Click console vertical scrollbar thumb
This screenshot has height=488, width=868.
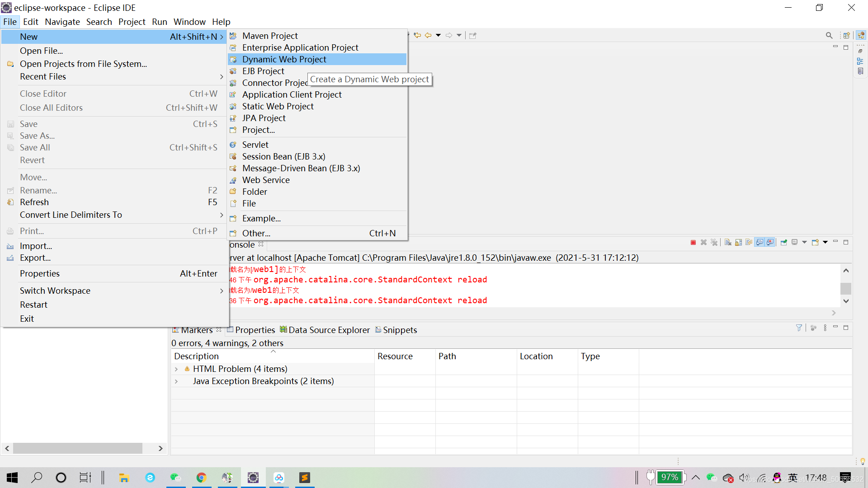pos(846,288)
